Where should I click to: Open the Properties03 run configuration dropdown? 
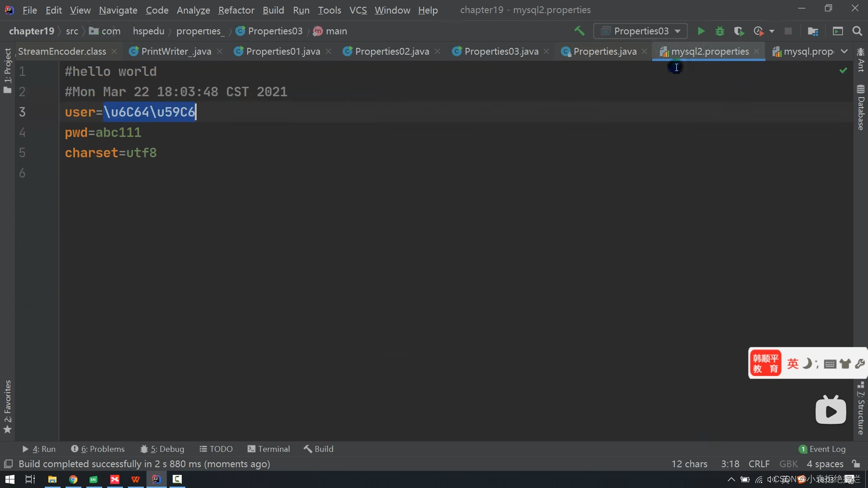pyautogui.click(x=641, y=31)
